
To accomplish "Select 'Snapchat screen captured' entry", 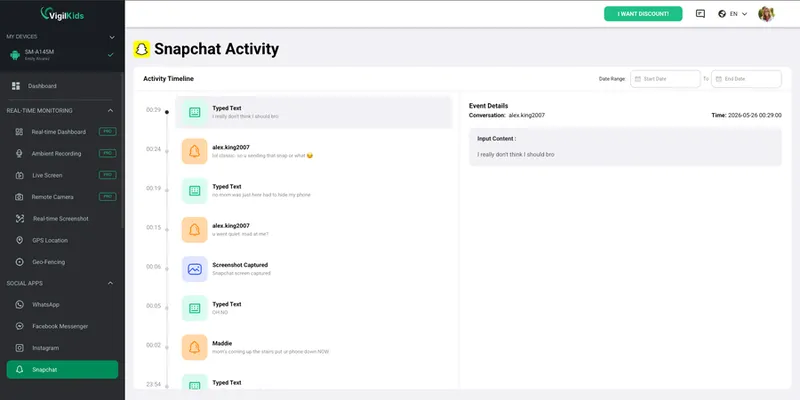I will [241, 273].
